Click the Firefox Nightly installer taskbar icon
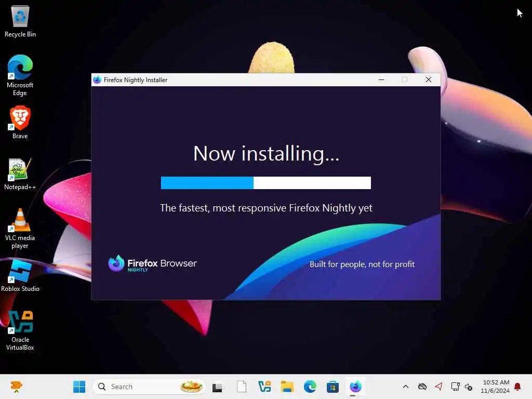This screenshot has height=399, width=532. coord(355,387)
